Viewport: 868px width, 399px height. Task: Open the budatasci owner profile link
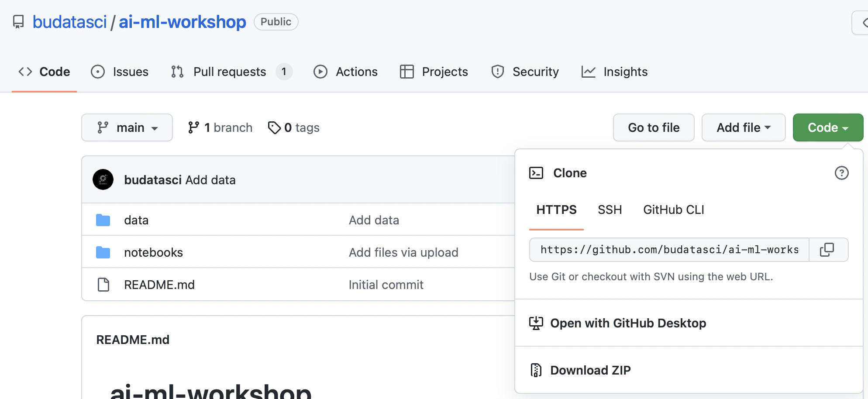pyautogui.click(x=70, y=22)
